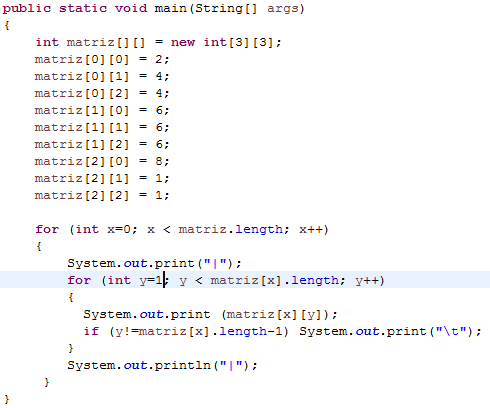The width and height of the screenshot is (490, 408).
Task: Place cursor on matriz[0][0] = 2 line
Action: [102, 59]
